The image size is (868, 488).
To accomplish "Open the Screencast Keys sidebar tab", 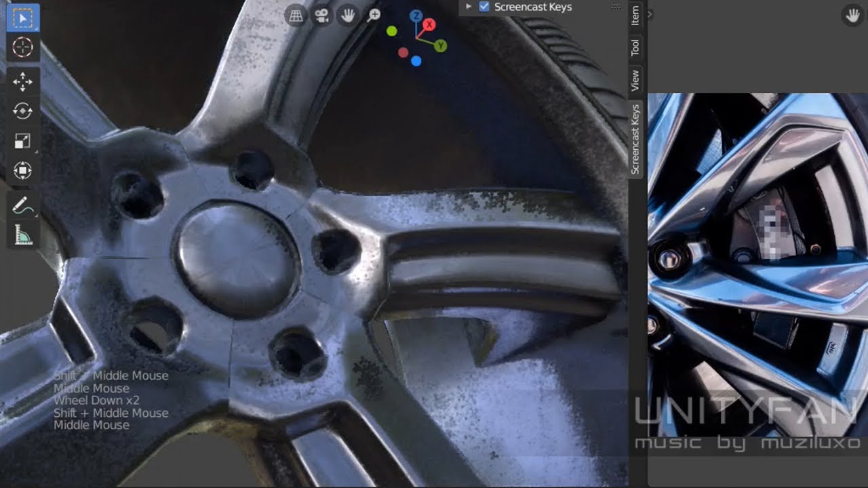I will [x=635, y=140].
